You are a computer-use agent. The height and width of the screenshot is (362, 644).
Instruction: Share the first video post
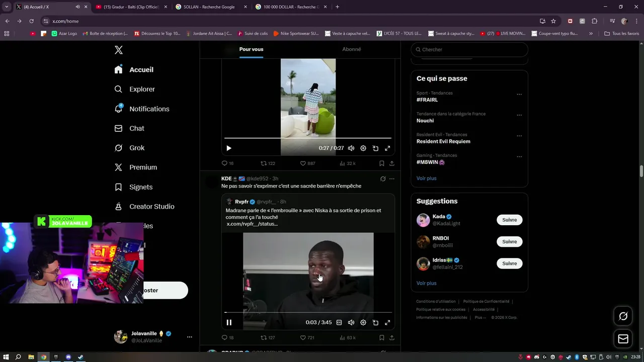click(x=392, y=163)
